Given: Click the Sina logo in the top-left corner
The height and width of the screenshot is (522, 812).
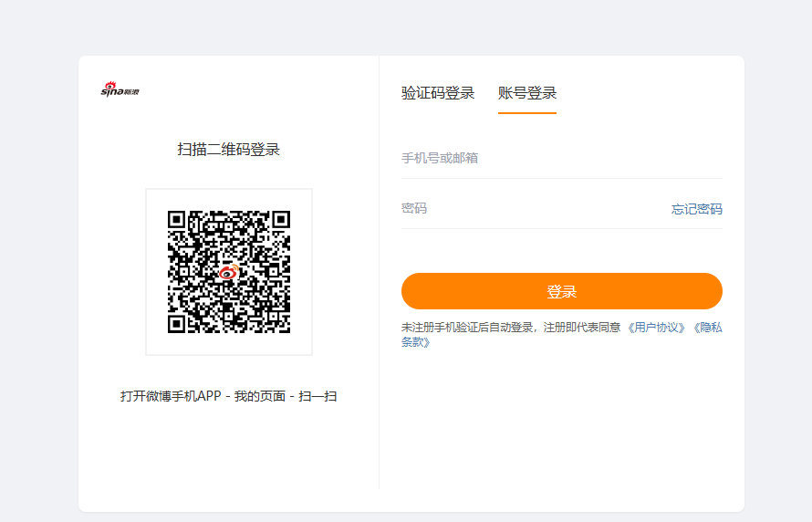Looking at the screenshot, I should click(119, 89).
